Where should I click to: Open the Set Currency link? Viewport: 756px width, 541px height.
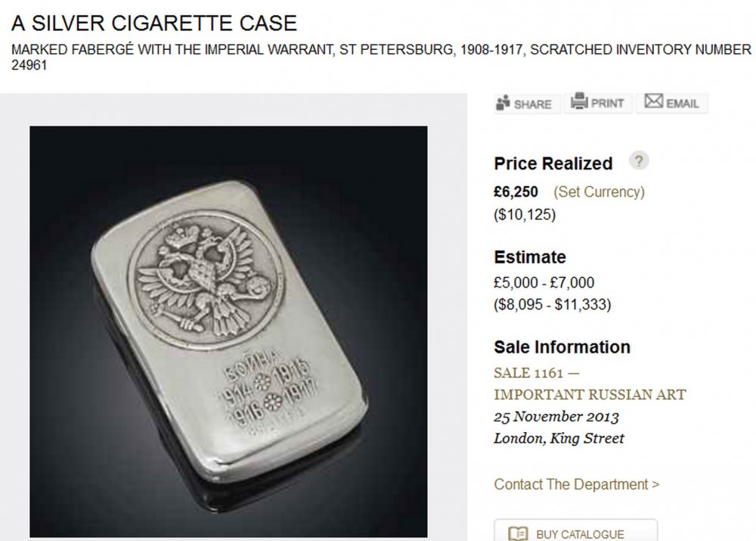click(x=599, y=192)
